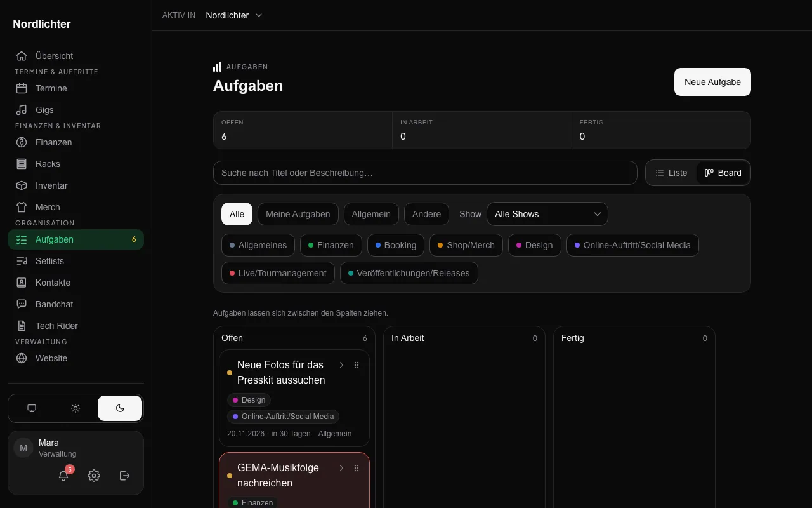Viewport: 812px width, 508px height.
Task: Grab drag handle on Neue Fotos card
Action: (357, 365)
